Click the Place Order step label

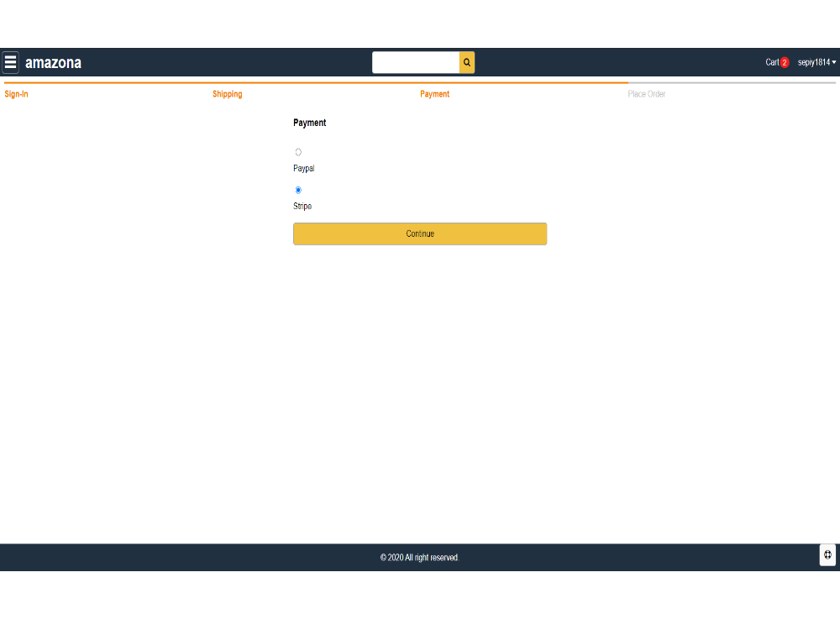pos(646,94)
